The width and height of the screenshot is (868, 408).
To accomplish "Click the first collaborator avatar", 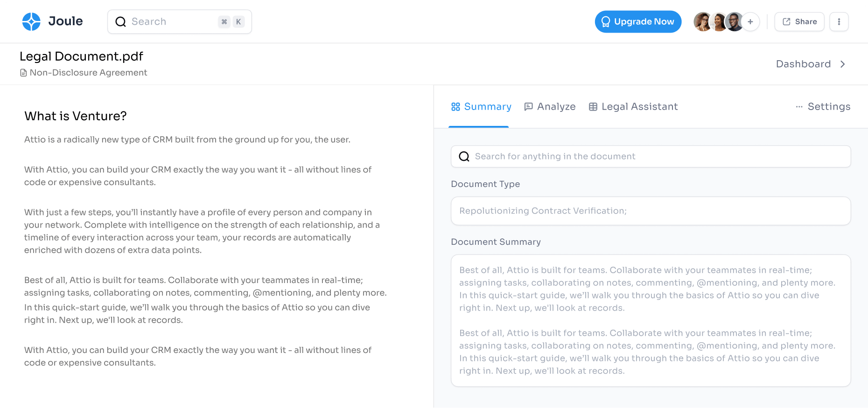I will click(702, 22).
